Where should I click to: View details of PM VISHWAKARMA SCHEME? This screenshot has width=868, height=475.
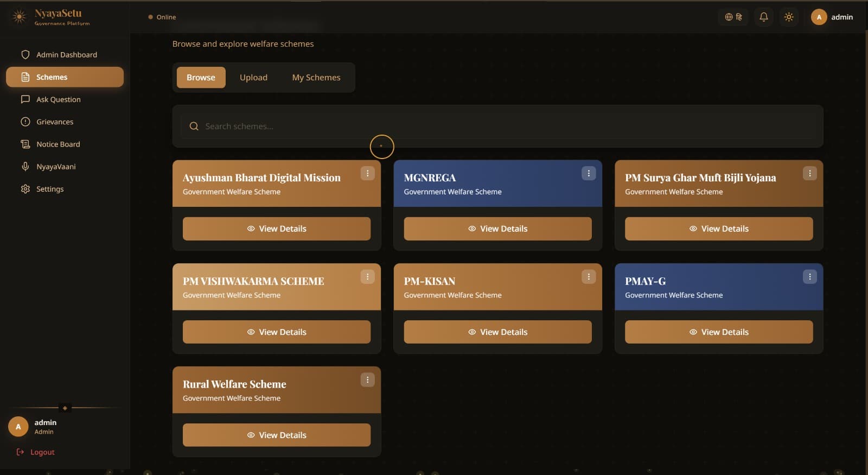[x=277, y=332]
